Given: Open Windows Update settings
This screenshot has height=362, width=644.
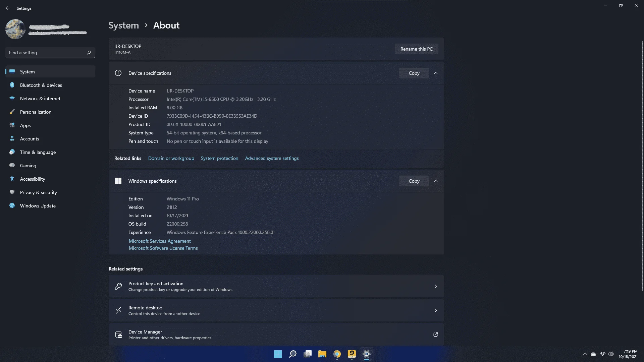Looking at the screenshot, I should click(50, 206).
